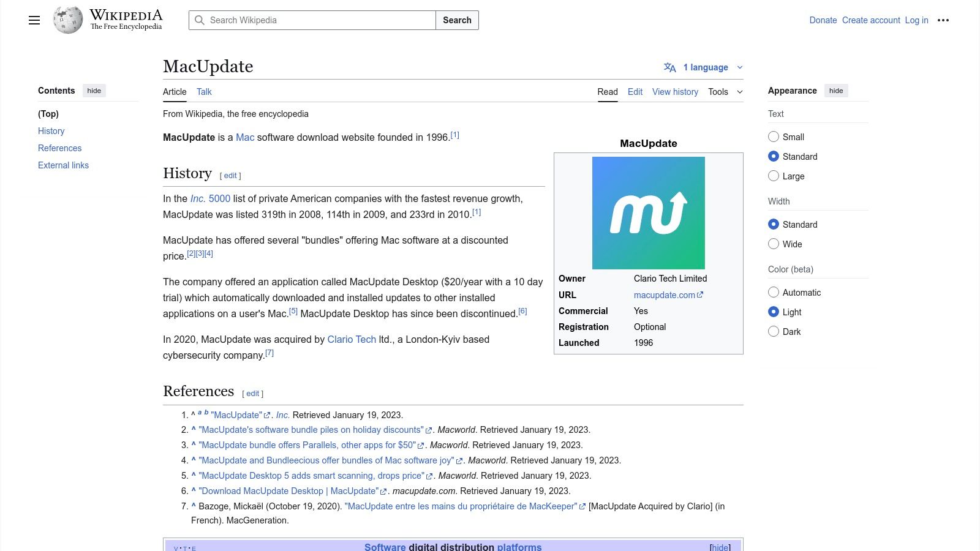Select Large text size radio

coord(774,176)
